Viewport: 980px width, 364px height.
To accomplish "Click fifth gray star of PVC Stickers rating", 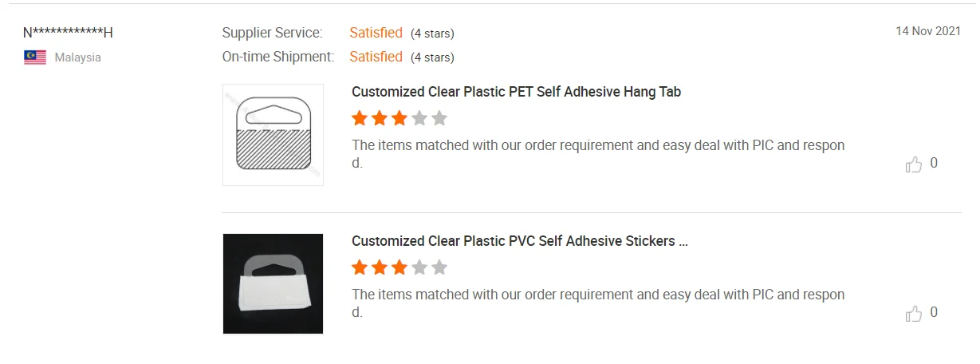I will (x=439, y=267).
